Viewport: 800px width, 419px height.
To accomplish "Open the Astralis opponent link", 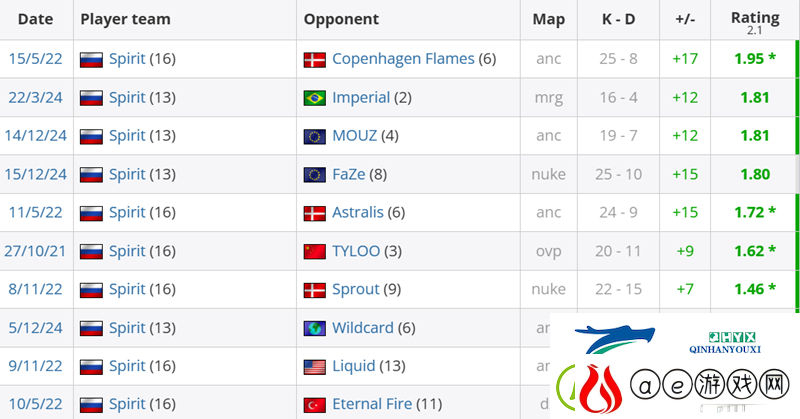I will point(358,212).
